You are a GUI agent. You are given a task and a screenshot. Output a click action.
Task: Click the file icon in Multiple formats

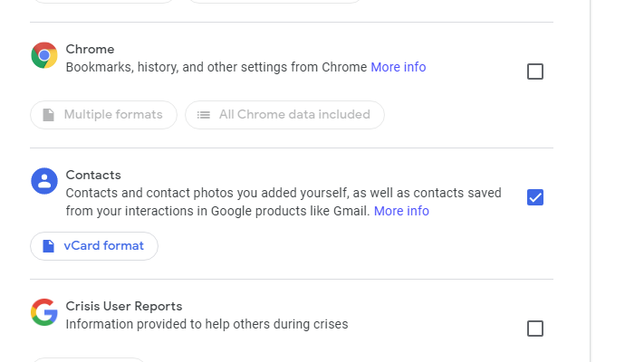click(x=49, y=115)
